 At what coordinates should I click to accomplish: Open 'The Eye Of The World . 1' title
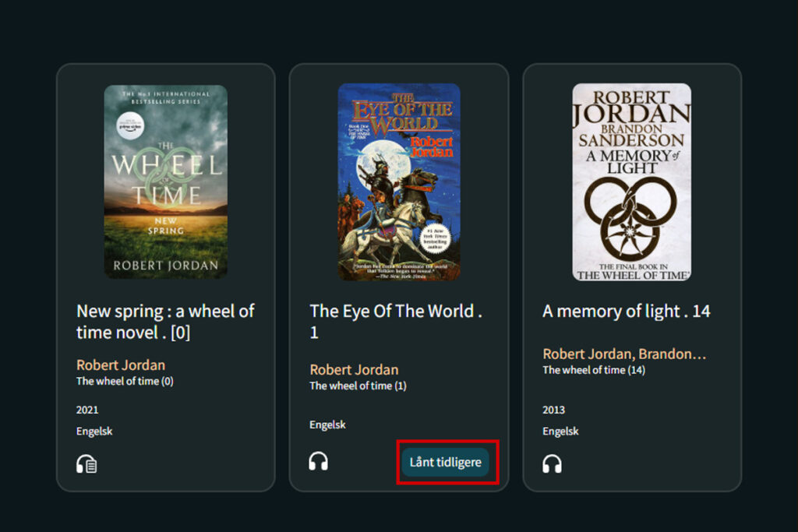pyautogui.click(x=396, y=321)
